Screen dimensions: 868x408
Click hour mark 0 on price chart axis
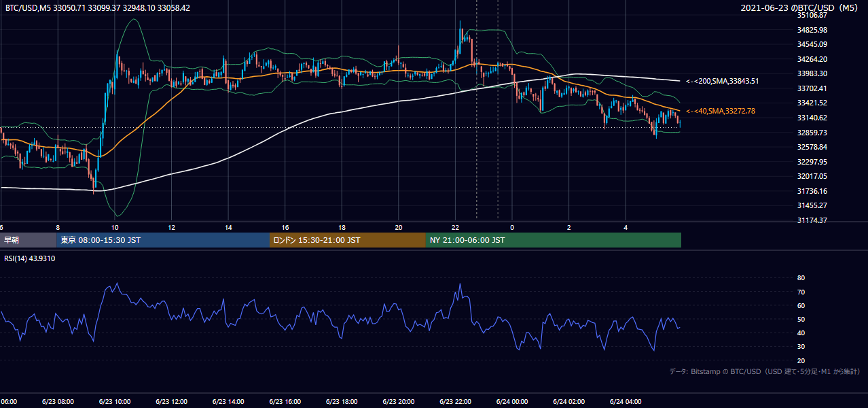point(512,227)
